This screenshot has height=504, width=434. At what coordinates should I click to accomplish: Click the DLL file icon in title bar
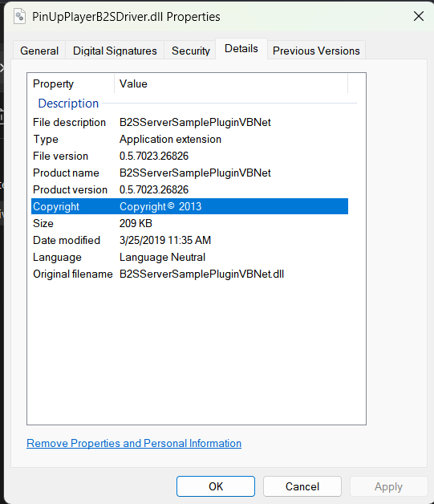(x=19, y=16)
